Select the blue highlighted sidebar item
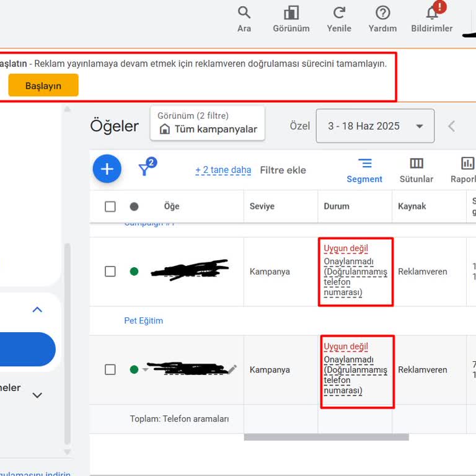 pos(27,349)
